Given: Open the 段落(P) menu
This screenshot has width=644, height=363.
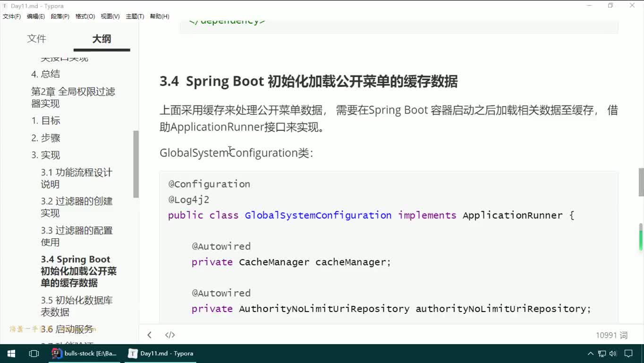Looking at the screenshot, I should (60, 16).
